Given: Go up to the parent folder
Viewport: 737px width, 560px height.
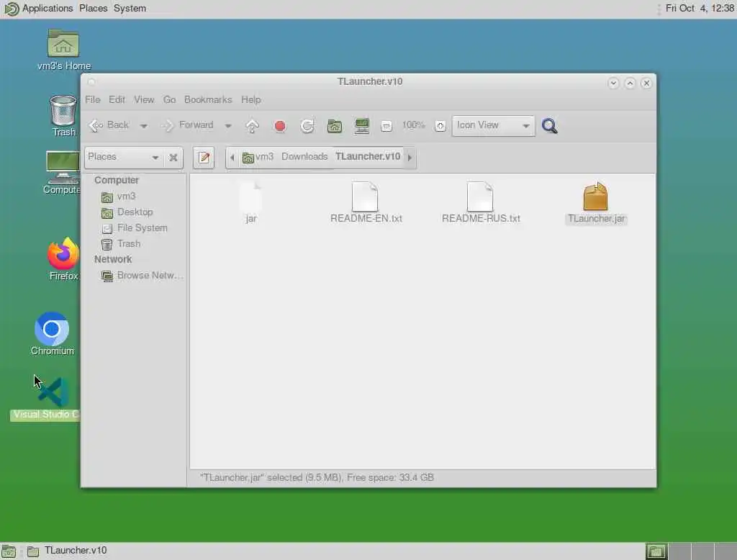Looking at the screenshot, I should pyautogui.click(x=253, y=126).
